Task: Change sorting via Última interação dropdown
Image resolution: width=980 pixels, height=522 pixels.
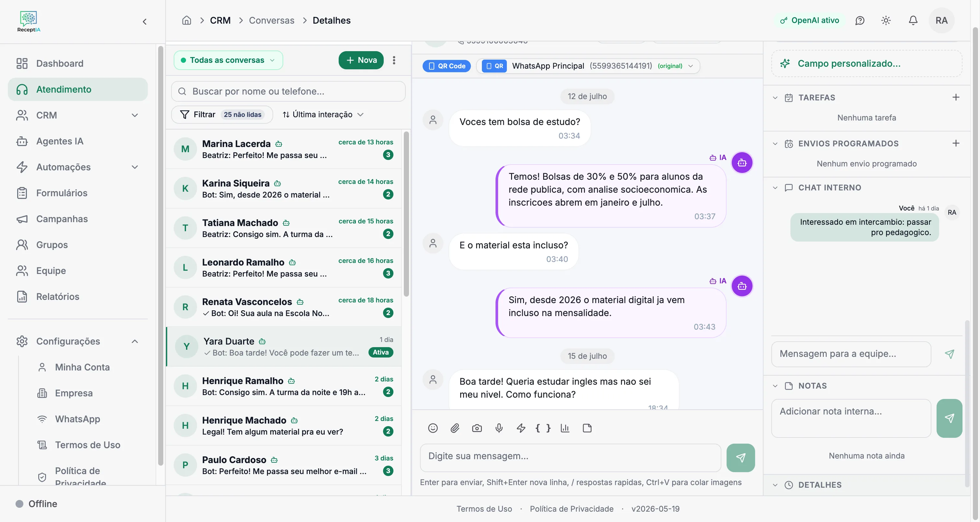Action: (x=323, y=114)
